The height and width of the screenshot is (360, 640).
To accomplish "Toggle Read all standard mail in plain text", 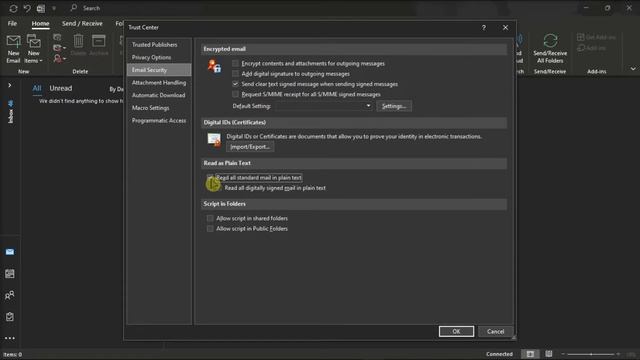I will click(x=210, y=178).
